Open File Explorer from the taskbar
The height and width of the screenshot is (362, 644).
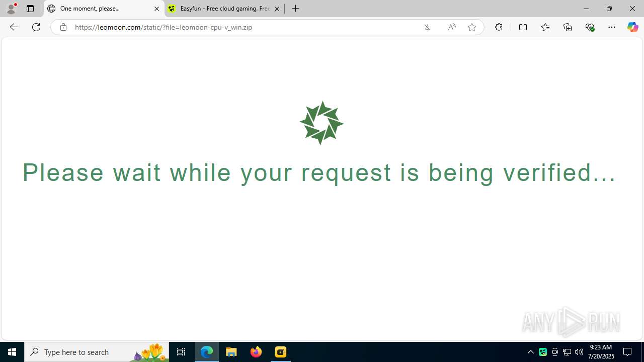231,352
